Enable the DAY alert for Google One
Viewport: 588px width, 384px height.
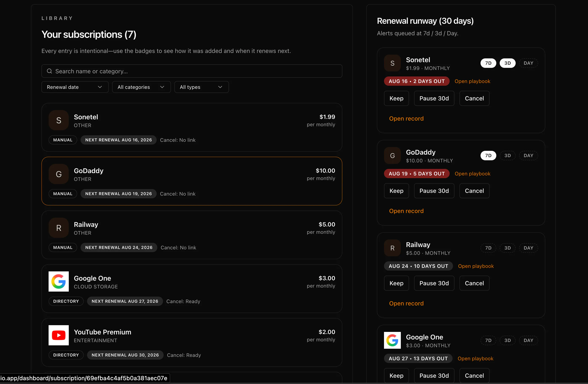click(528, 340)
